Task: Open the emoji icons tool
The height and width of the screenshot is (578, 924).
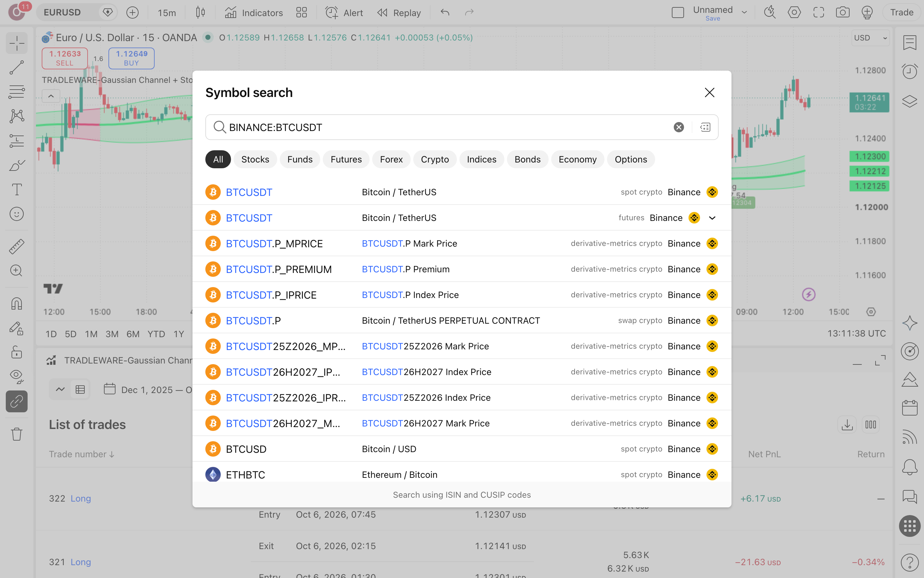Action: tap(16, 214)
